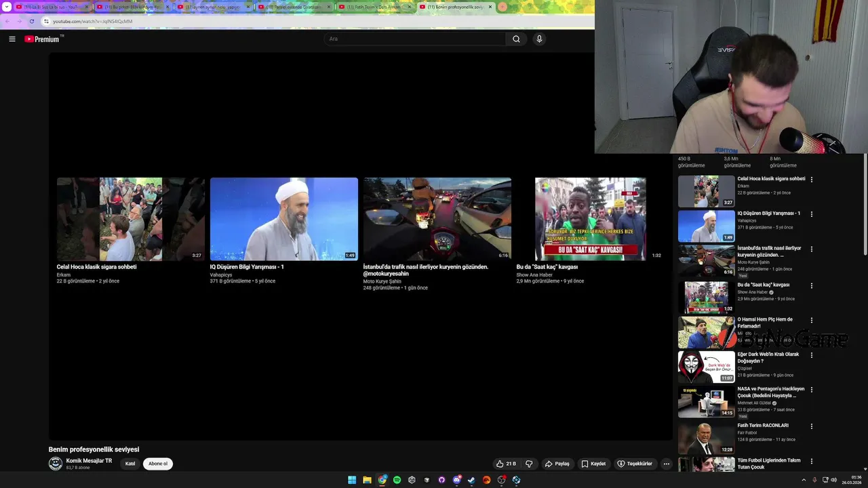This screenshot has height=488, width=868.
Task: Click the Vahapicys channel name in sidebar
Action: coord(747,220)
